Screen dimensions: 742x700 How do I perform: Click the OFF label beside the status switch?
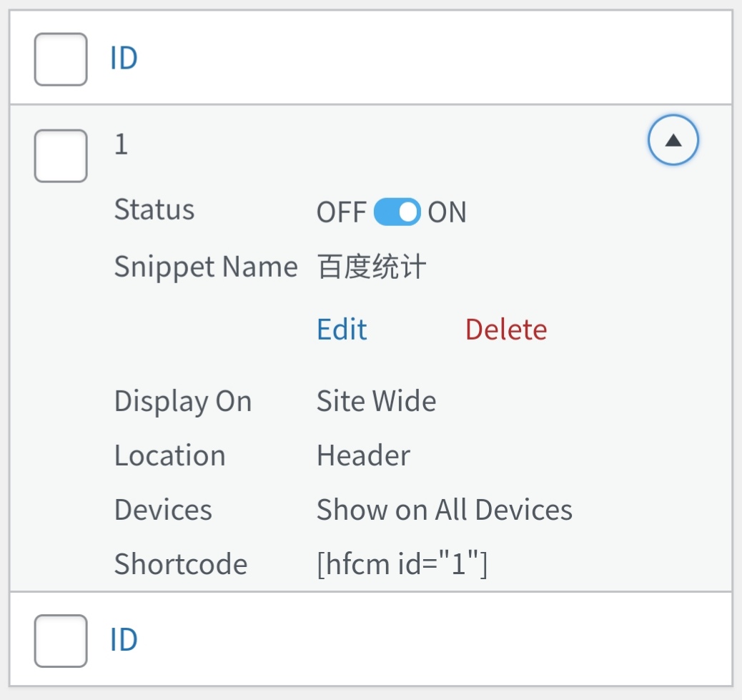(x=341, y=212)
